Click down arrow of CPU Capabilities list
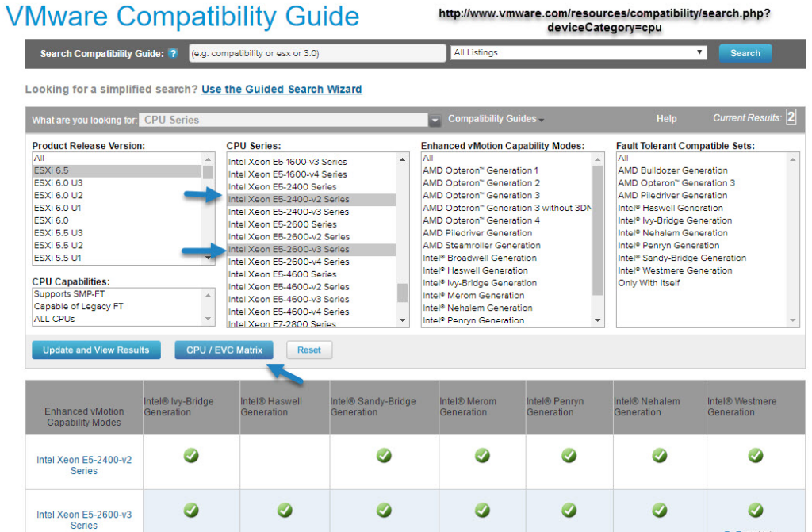The image size is (812, 532). click(x=209, y=319)
